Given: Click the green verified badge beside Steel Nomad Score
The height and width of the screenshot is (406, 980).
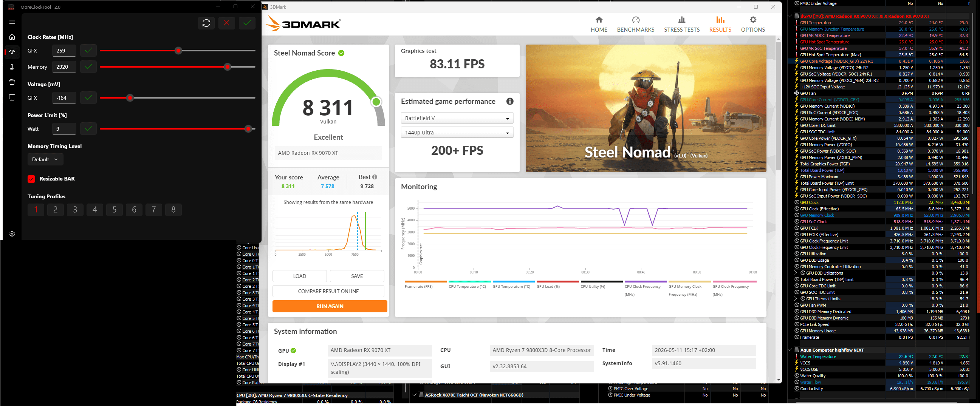Looking at the screenshot, I should click(x=341, y=53).
